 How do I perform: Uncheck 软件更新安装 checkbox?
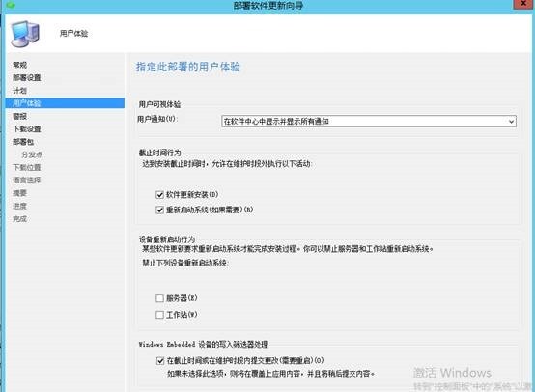(x=159, y=195)
